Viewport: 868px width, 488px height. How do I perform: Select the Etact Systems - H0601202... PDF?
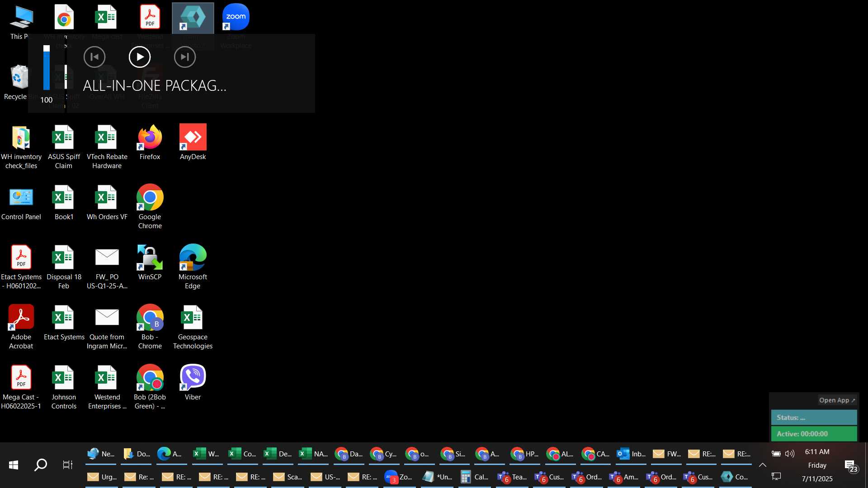click(21, 267)
